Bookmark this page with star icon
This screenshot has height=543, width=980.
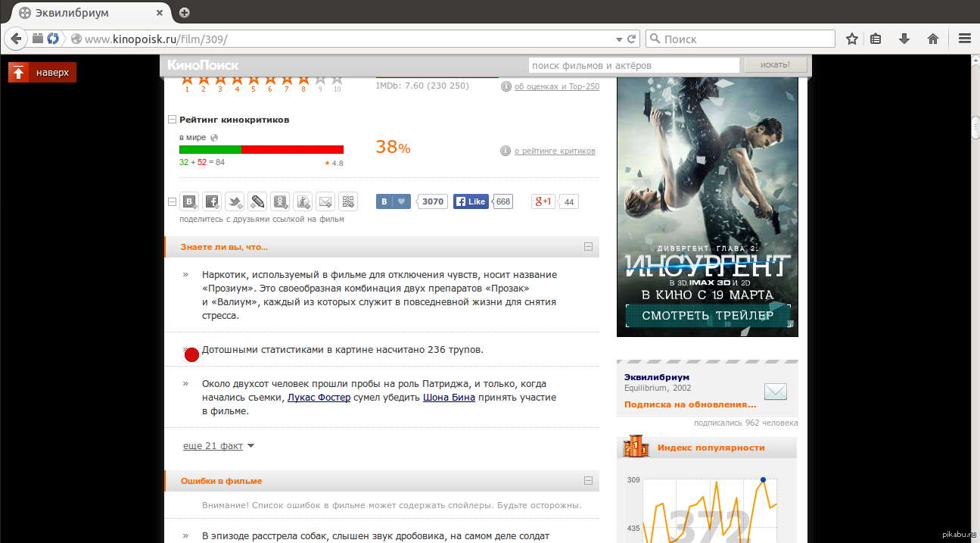click(851, 39)
